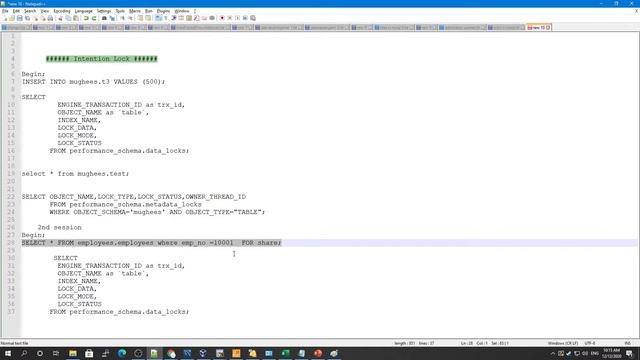Open the Edit menu
The height and width of the screenshot is (360, 640).
16,11
